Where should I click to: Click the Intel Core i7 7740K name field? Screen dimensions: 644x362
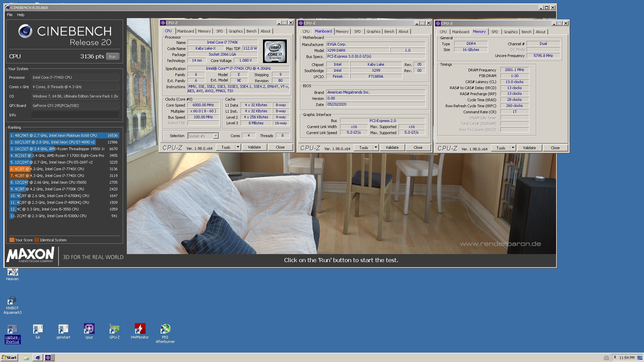pyautogui.click(x=222, y=42)
